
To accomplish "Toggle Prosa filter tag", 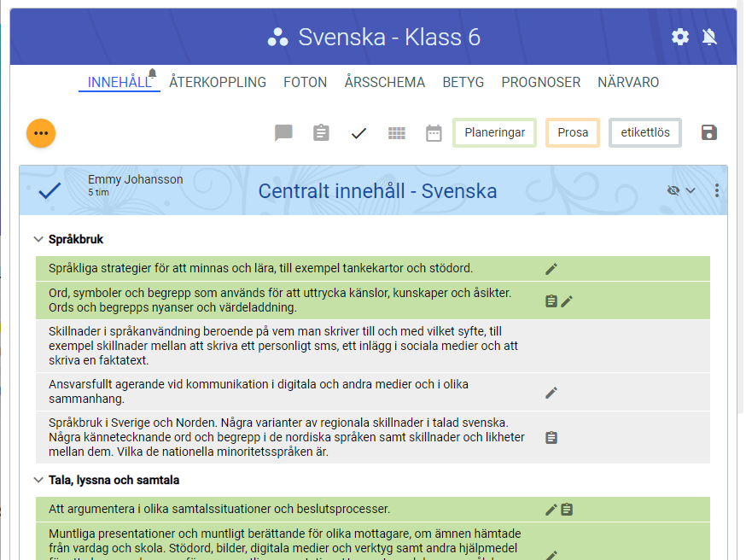I will (573, 133).
